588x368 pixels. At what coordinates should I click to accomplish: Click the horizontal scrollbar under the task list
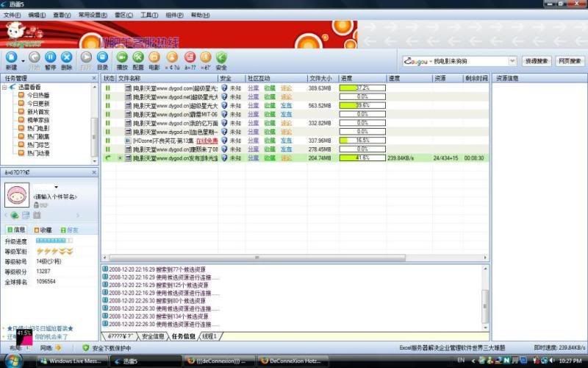click(x=257, y=258)
